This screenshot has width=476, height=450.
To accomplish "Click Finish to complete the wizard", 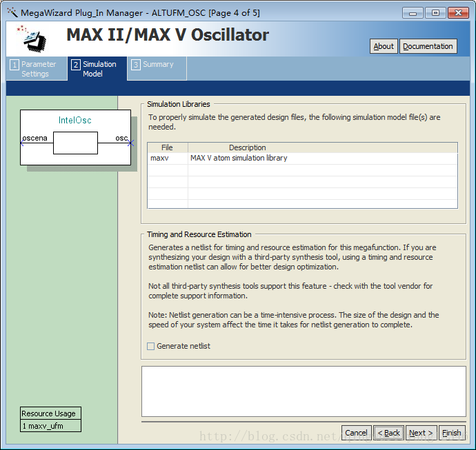I will 452,433.
